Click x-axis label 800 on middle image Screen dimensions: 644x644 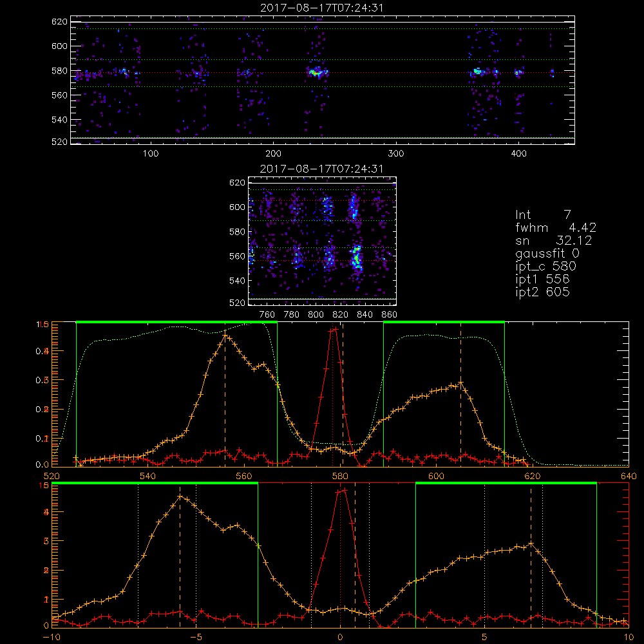point(316,315)
